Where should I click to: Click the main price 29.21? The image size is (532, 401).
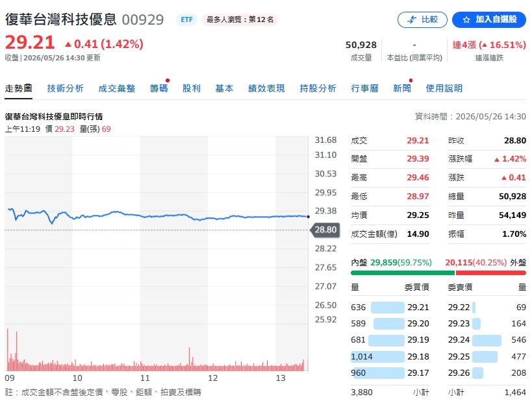coord(30,43)
